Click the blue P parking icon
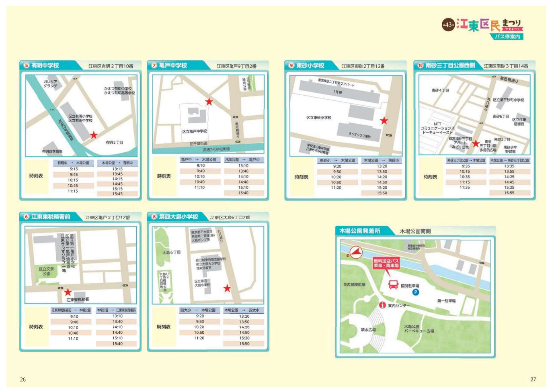 416,292
